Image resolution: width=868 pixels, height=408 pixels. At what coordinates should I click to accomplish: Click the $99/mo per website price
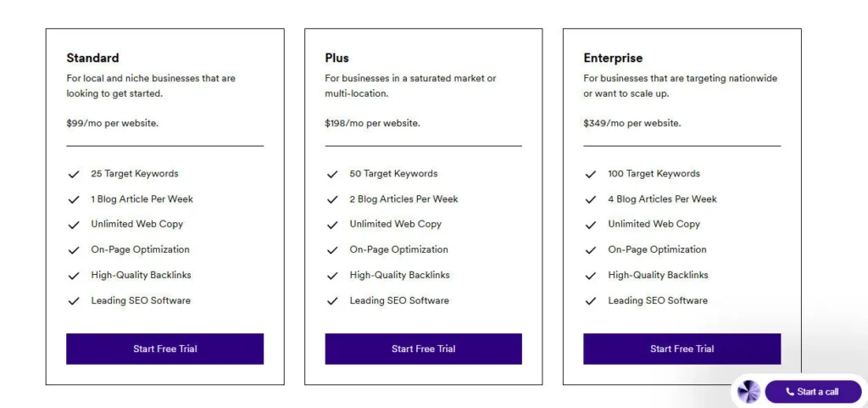click(112, 123)
